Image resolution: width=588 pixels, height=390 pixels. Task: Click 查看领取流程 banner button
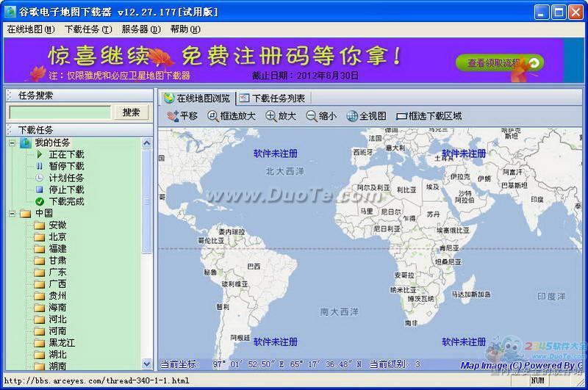click(x=500, y=63)
